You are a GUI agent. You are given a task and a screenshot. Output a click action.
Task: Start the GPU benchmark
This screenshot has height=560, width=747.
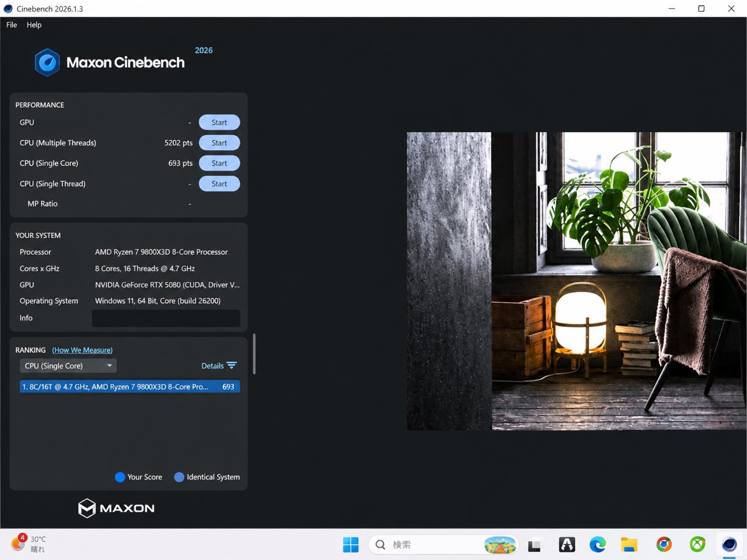coord(219,123)
